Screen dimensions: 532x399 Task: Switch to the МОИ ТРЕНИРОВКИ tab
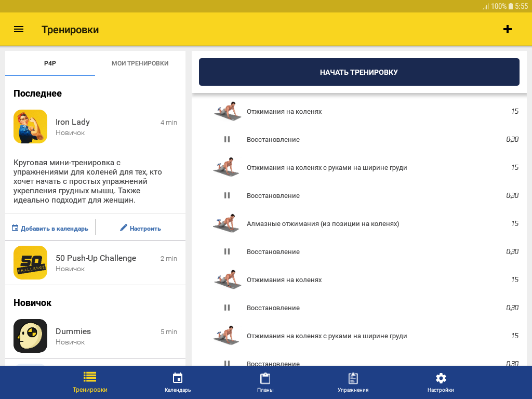coord(140,63)
